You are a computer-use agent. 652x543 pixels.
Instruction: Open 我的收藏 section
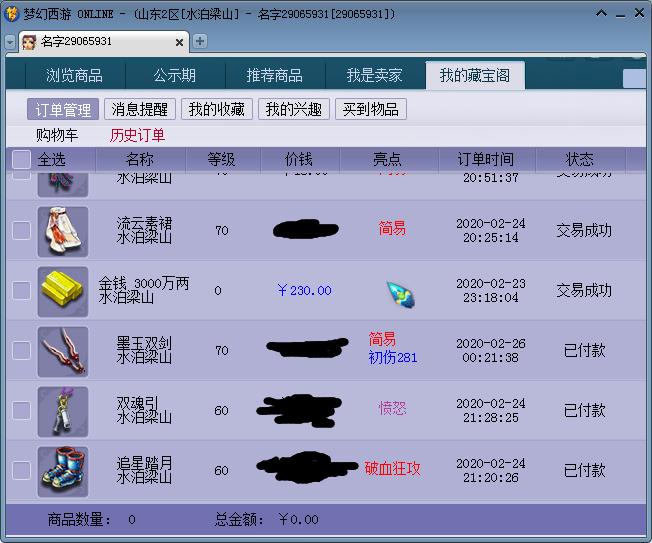coord(217,109)
